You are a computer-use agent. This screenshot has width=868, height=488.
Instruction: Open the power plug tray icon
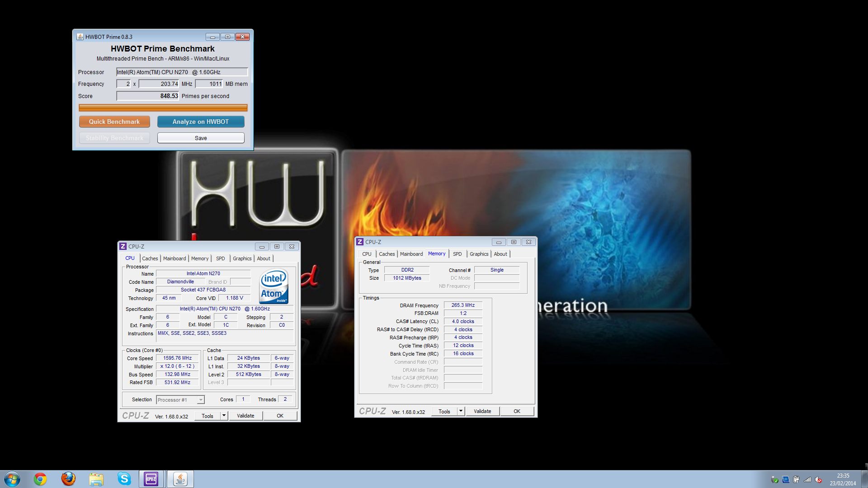(x=796, y=480)
